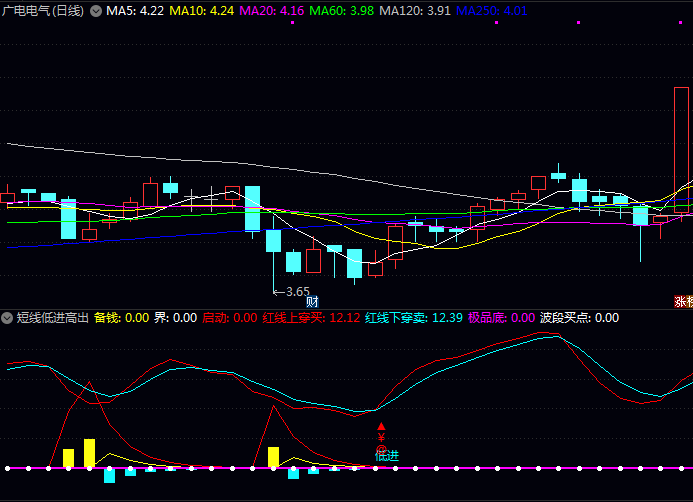The height and width of the screenshot is (502, 693).
Task: Select the MA5: 4.22 label
Action: coord(135,11)
